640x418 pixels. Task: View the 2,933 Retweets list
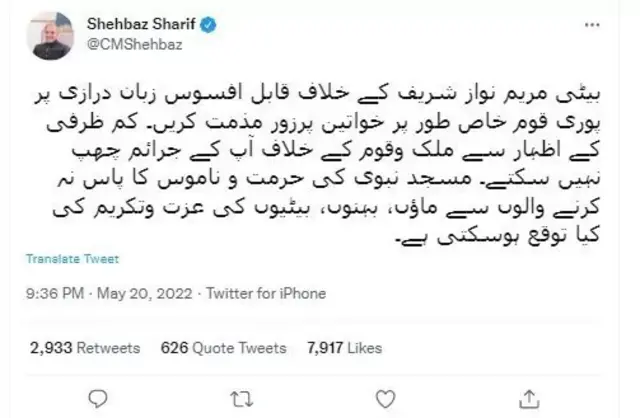click(85, 348)
